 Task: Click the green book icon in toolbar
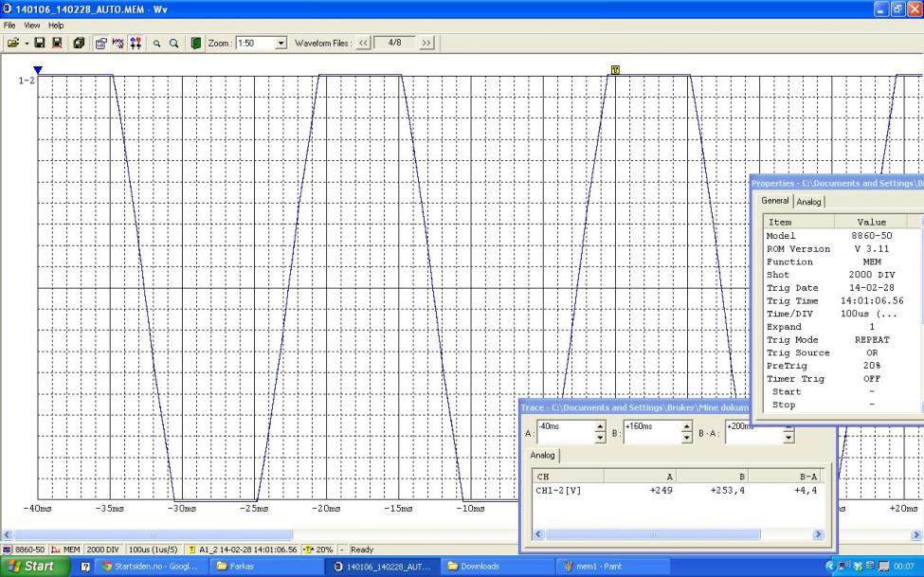[x=195, y=44]
